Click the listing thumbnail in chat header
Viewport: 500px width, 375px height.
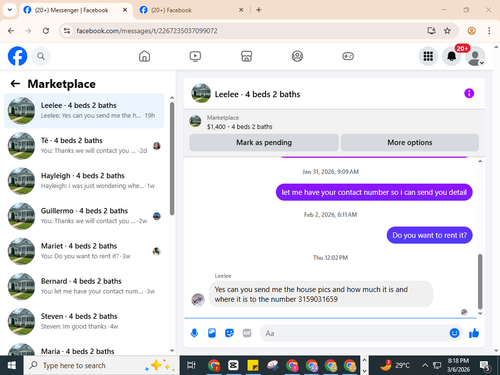point(201,93)
